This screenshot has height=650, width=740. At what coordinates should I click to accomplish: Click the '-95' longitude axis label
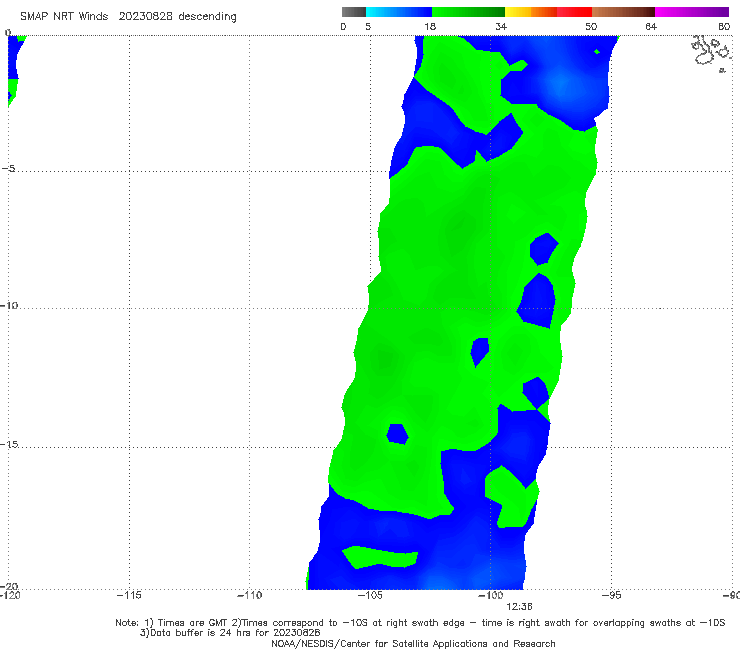point(612,595)
